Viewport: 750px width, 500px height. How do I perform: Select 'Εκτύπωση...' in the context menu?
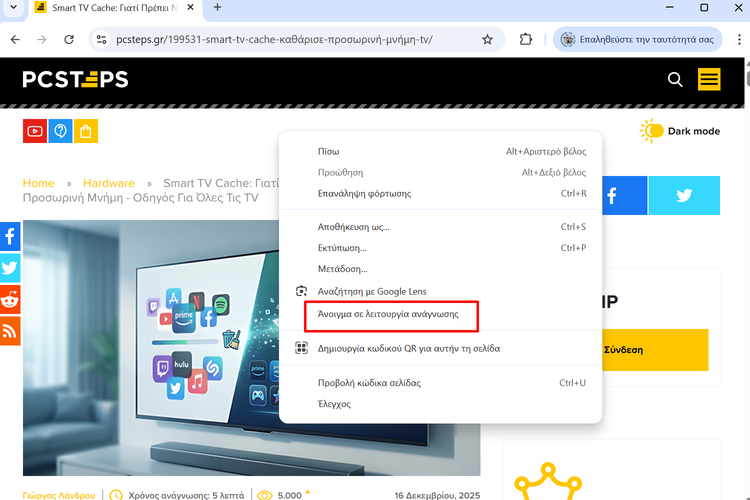click(x=342, y=248)
